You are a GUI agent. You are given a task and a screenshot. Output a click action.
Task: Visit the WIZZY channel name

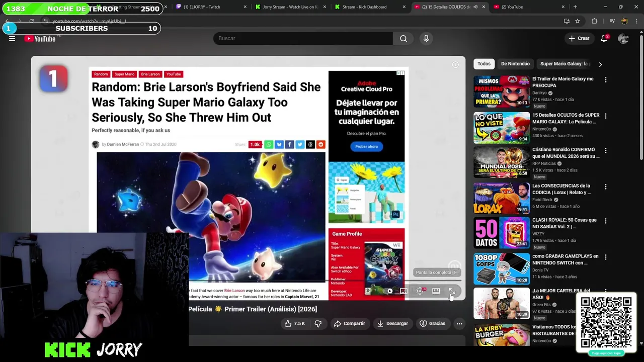539,234
